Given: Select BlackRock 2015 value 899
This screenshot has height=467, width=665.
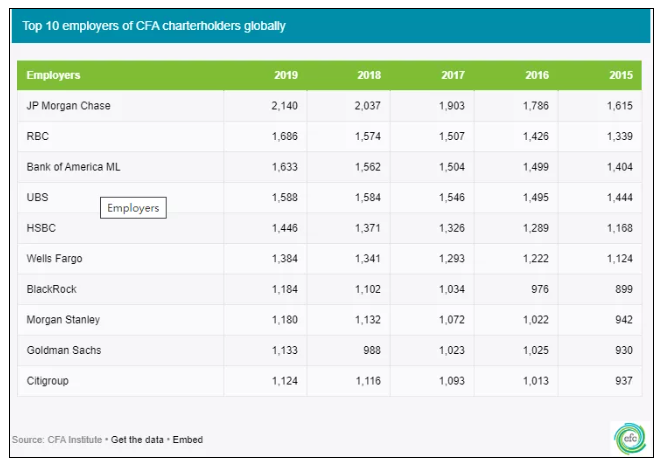Looking at the screenshot, I should coord(624,289).
